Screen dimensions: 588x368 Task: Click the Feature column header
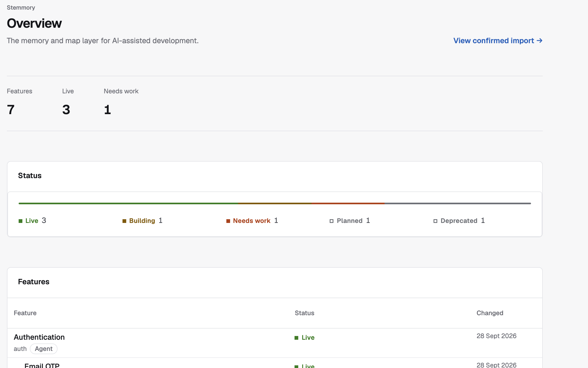[x=25, y=313]
